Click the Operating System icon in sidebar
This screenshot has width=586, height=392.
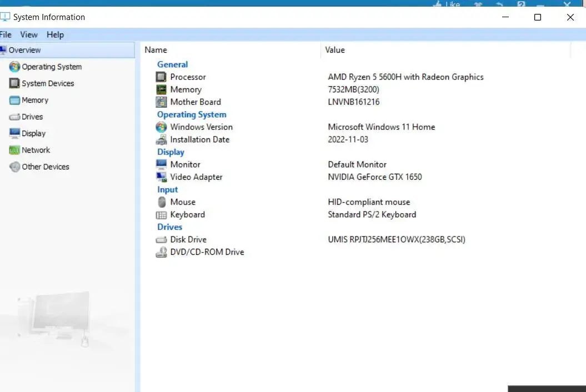pyautogui.click(x=14, y=67)
